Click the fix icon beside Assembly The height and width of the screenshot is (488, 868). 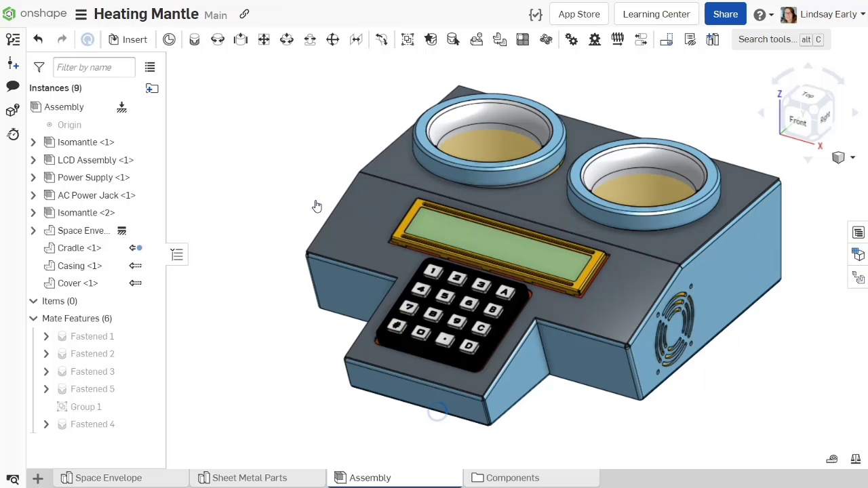[x=121, y=107]
